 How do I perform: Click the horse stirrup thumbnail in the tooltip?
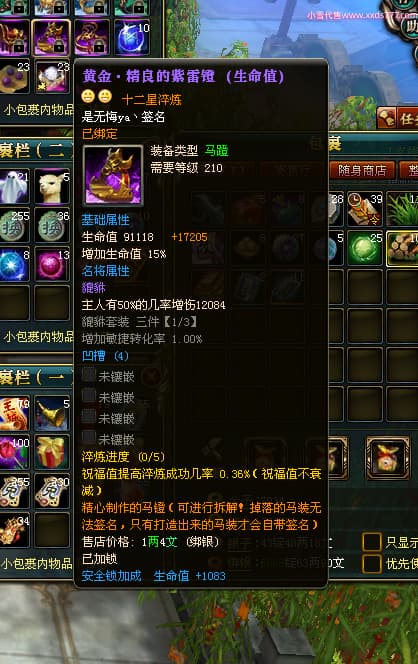coord(113,175)
